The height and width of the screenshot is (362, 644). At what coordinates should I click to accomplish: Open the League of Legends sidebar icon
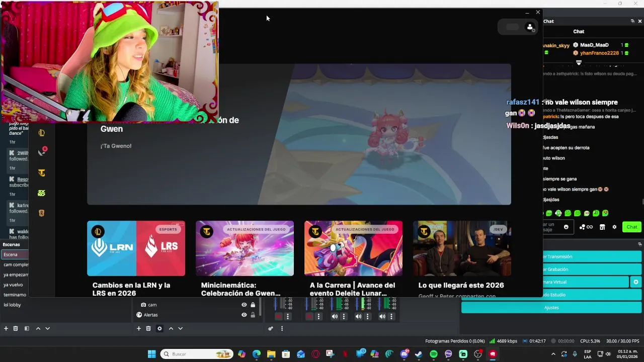pyautogui.click(x=42, y=133)
